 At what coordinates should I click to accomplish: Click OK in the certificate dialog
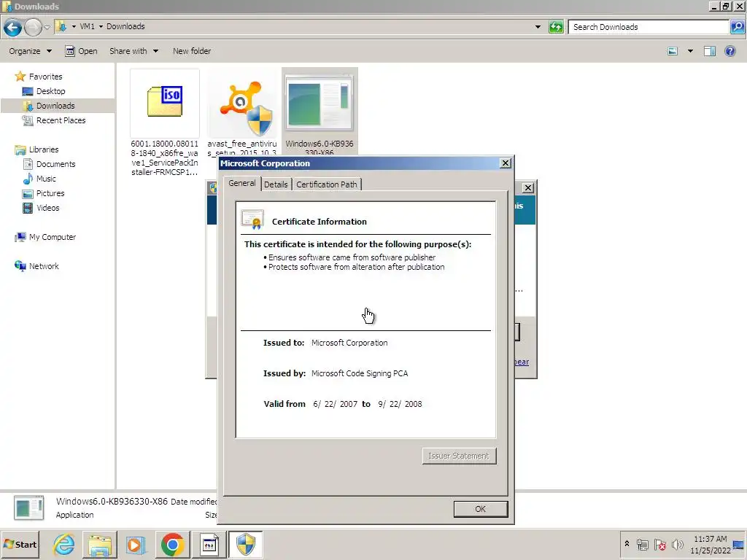(480, 508)
